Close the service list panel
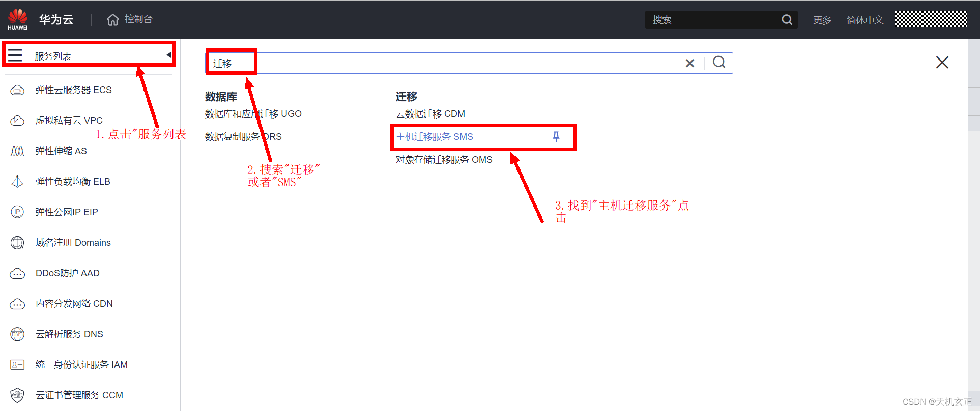The height and width of the screenshot is (411, 980). (942, 62)
